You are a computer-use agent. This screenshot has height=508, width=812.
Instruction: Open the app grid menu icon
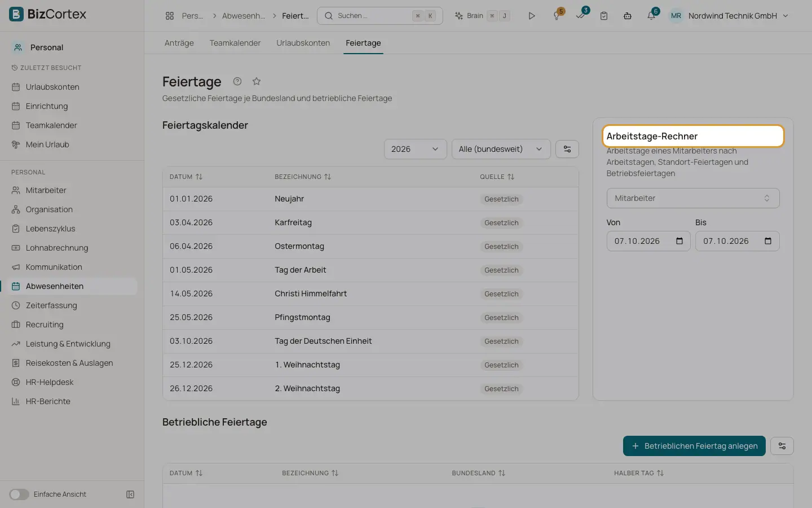point(169,16)
